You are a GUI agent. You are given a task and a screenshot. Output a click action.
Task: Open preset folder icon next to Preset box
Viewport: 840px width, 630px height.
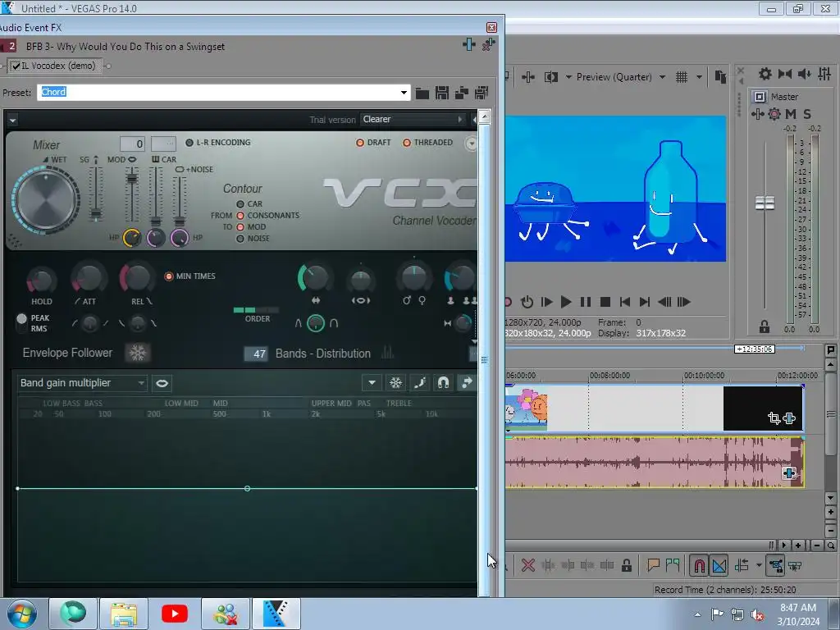(422, 94)
